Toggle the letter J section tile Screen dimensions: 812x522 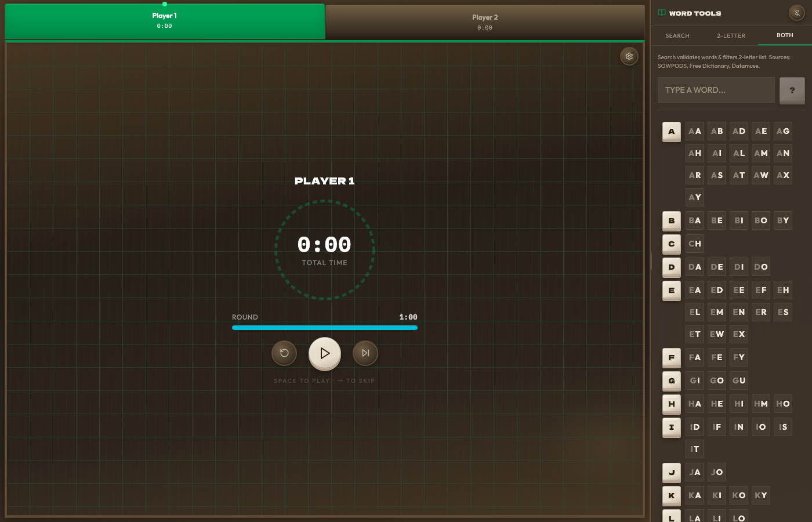(x=671, y=472)
